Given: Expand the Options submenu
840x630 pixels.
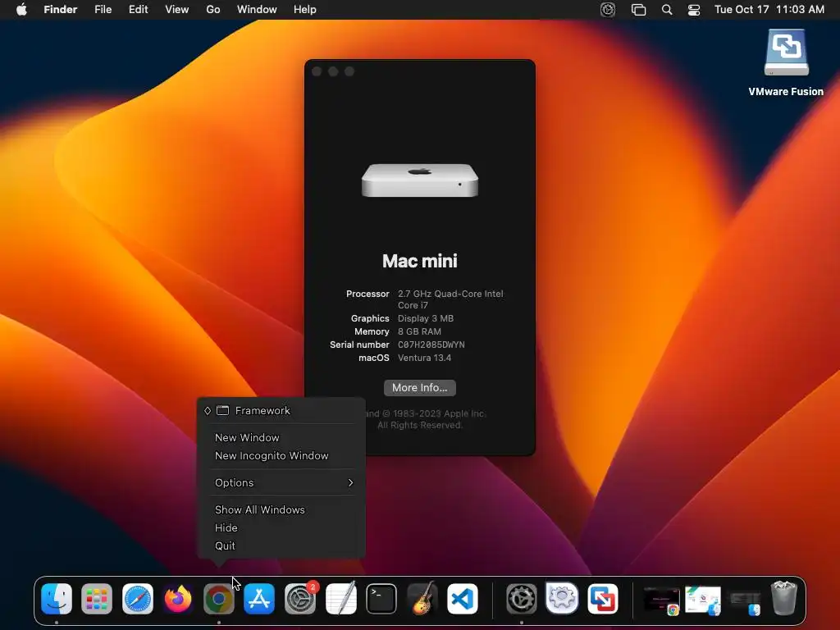Looking at the screenshot, I should pyautogui.click(x=281, y=482).
